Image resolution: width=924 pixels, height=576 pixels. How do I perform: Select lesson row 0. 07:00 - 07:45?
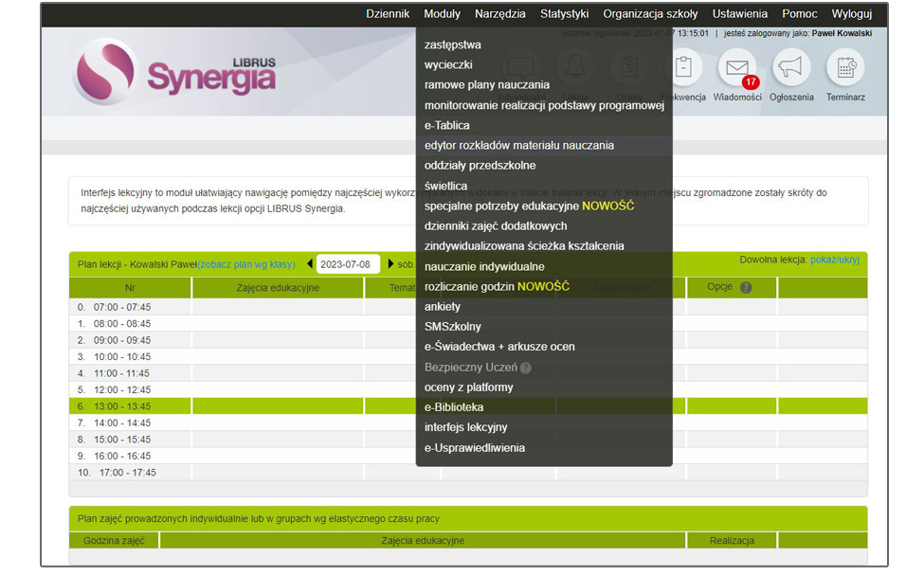(468, 307)
